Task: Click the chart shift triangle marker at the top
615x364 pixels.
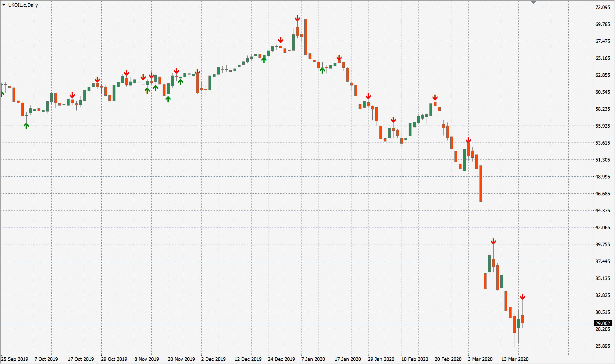Action: (x=533, y=2)
